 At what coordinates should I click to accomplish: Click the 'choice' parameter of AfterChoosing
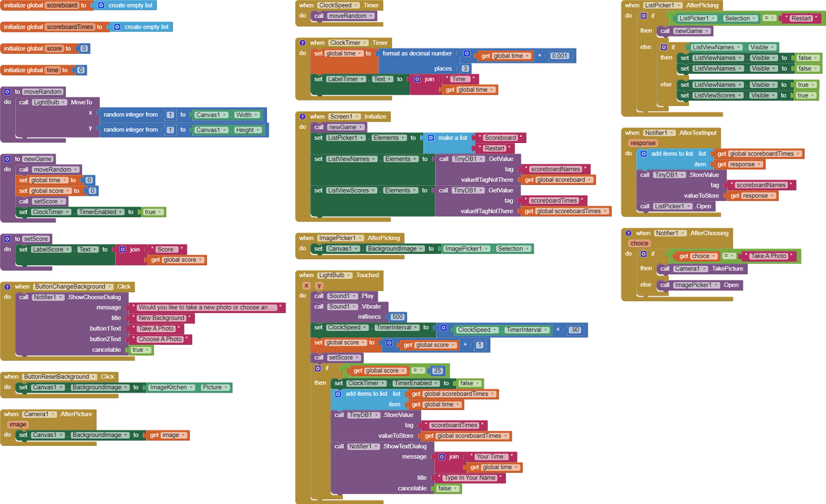639,244
